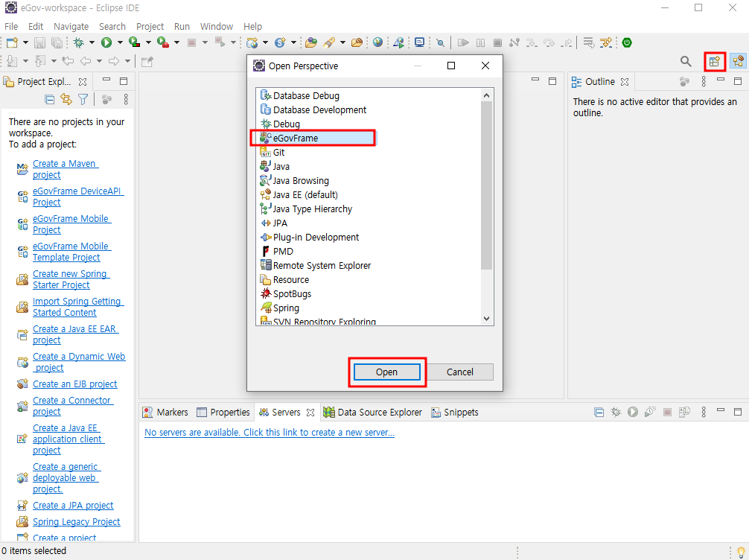Click perspective list scrollbar down arrow

(486, 319)
